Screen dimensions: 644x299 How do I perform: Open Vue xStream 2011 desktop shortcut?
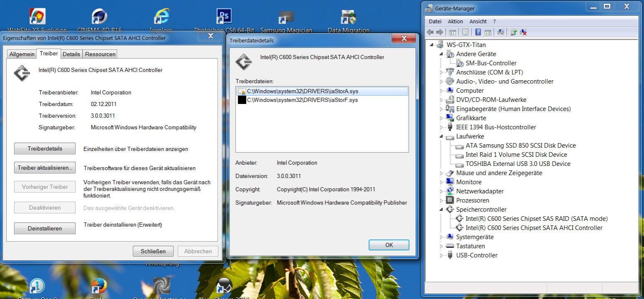pos(224,286)
